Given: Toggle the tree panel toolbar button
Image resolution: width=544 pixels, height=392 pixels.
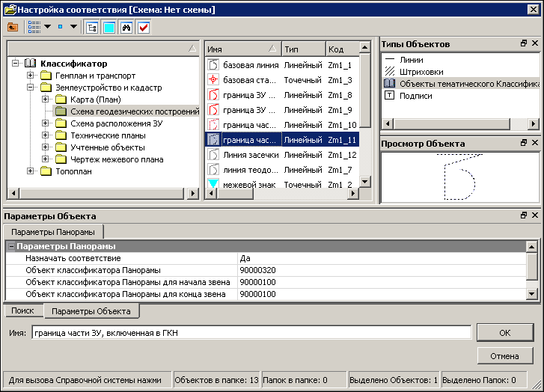Looking at the screenshot, I should pos(92,28).
